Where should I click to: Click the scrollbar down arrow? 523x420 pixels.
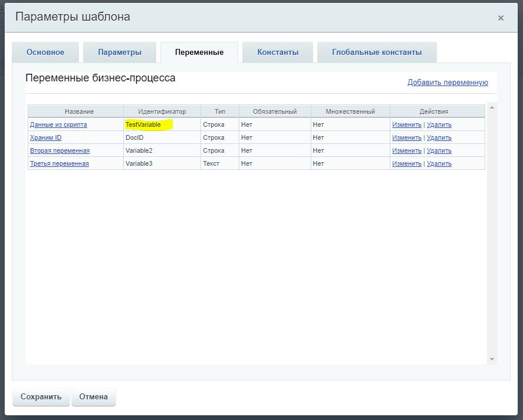pos(492,359)
